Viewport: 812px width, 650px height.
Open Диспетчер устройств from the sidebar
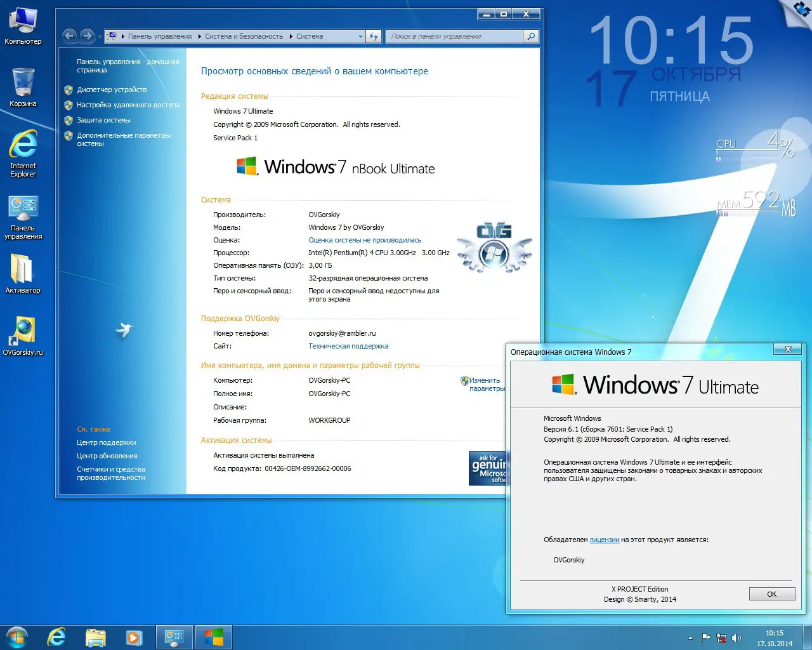click(113, 90)
